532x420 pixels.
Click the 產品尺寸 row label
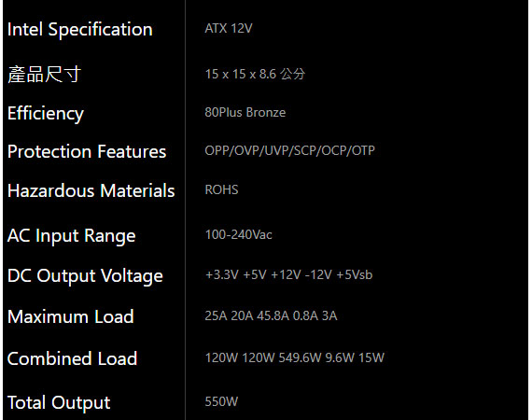(45, 75)
